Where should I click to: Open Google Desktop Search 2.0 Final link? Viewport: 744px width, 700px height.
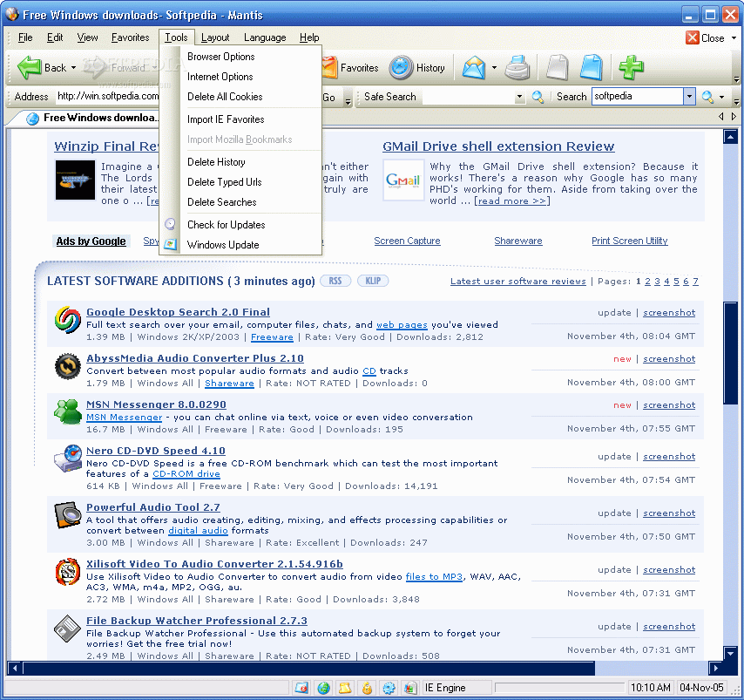tap(178, 312)
